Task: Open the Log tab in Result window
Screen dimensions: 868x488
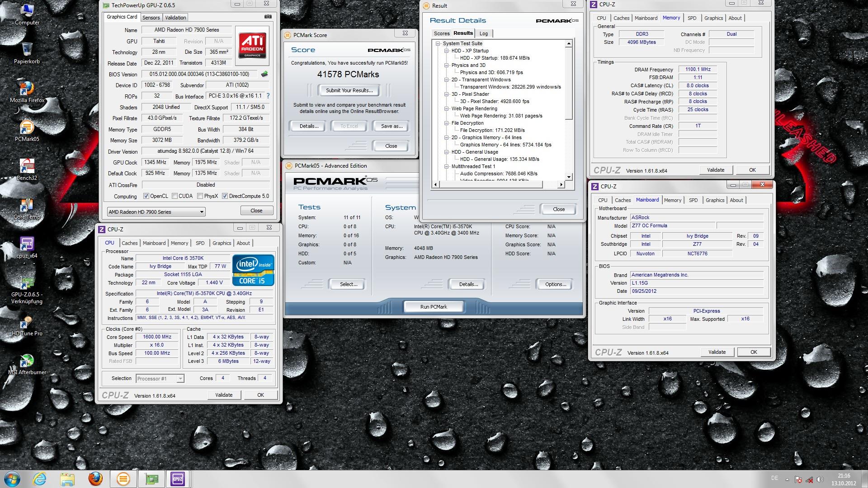Action: [483, 33]
